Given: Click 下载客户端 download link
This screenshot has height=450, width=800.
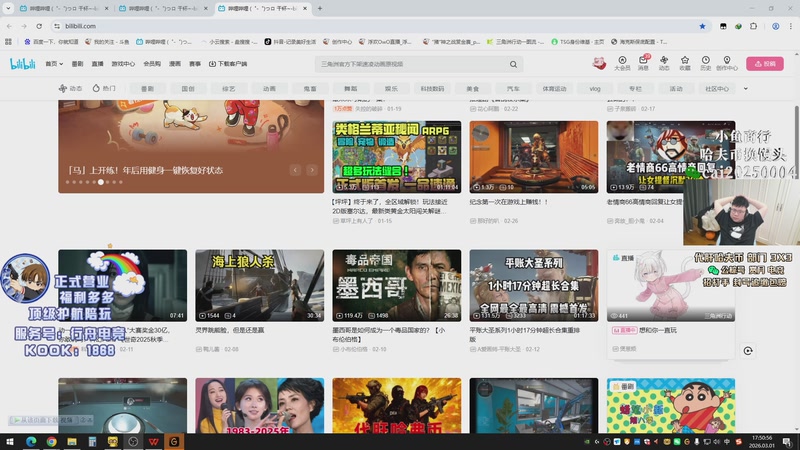Looking at the screenshot, I should (228, 64).
